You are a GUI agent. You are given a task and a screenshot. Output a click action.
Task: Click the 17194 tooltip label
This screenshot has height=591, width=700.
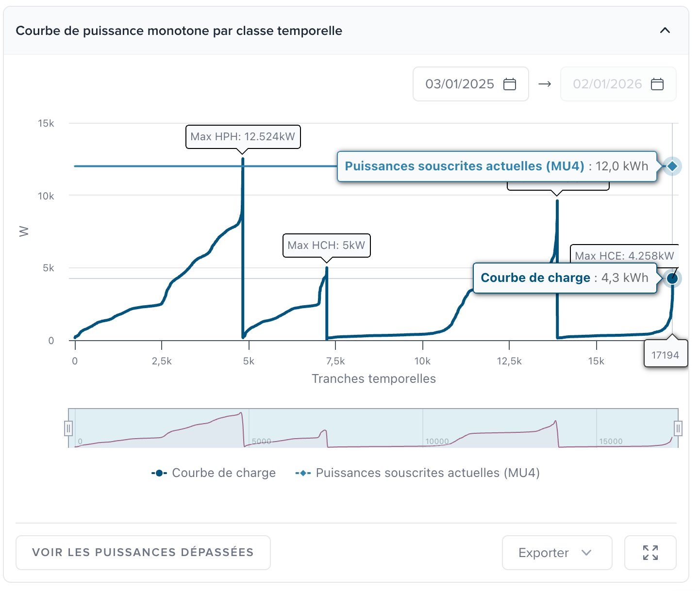point(666,354)
